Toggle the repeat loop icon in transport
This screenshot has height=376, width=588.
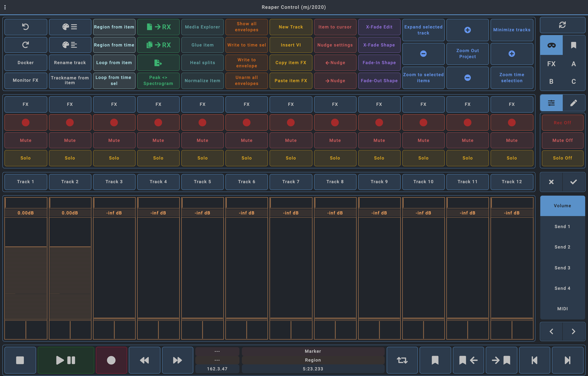tap(402, 360)
